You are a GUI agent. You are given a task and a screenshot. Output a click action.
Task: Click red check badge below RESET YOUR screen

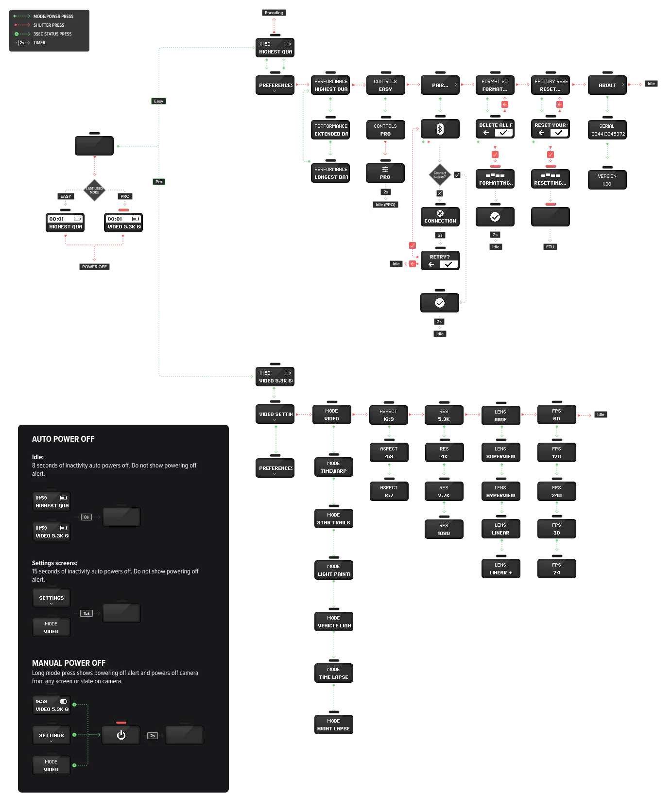click(551, 155)
